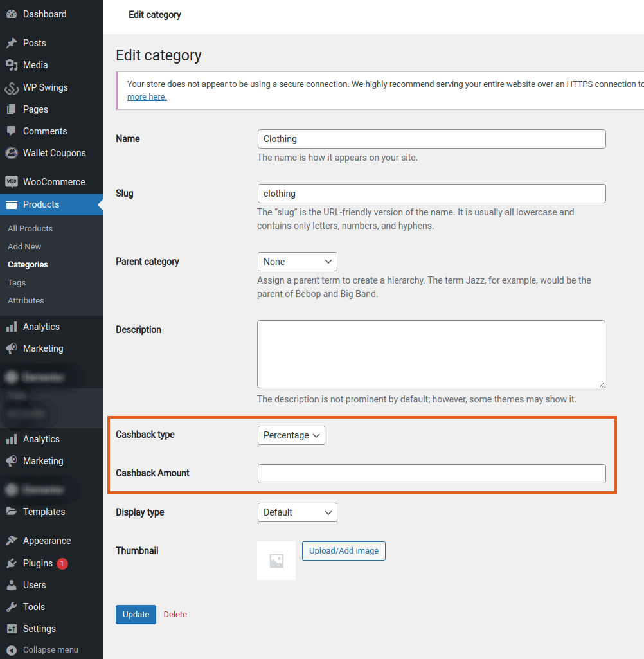This screenshot has height=659, width=644.
Task: Click the Templates folder icon
Action: (12, 512)
